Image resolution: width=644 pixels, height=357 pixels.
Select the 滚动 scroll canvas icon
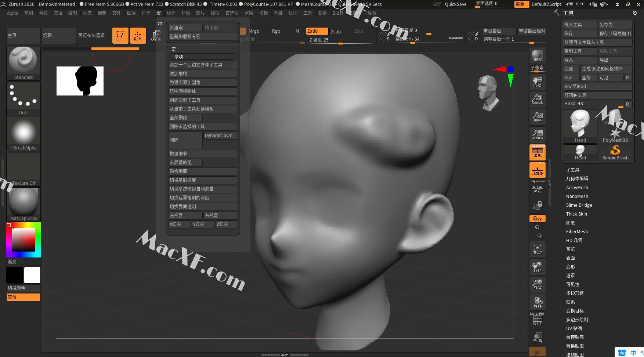[537, 82]
